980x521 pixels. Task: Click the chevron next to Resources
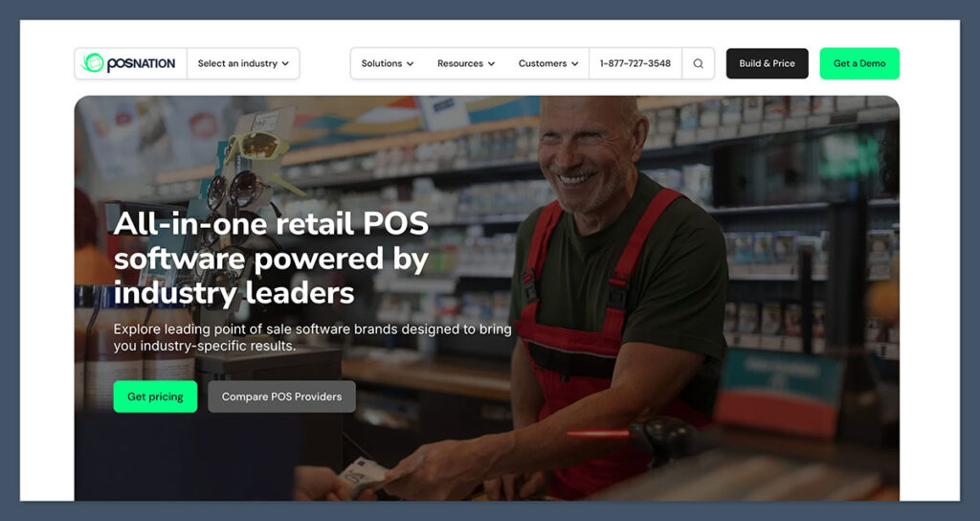(x=491, y=64)
